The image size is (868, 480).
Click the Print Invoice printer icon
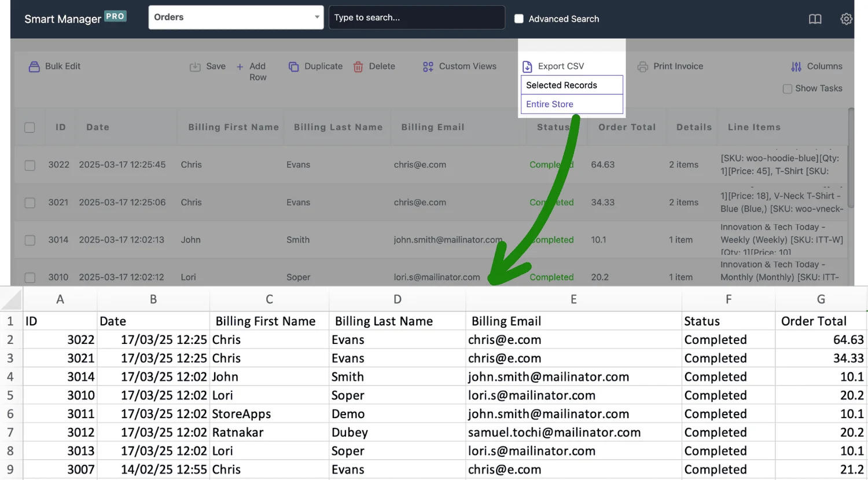click(642, 67)
